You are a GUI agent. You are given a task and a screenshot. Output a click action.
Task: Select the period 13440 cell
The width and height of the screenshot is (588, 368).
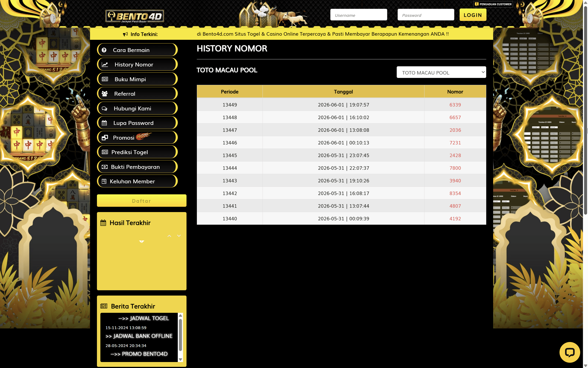230,218
